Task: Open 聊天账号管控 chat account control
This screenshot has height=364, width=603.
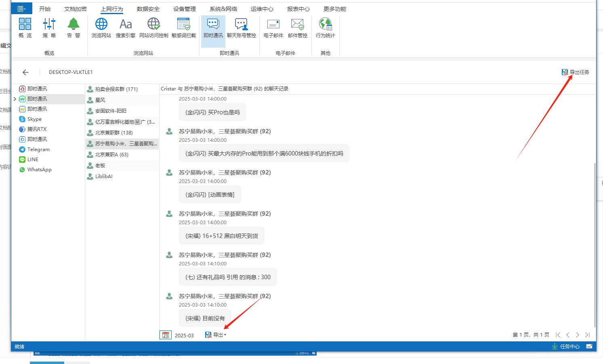Action: pyautogui.click(x=241, y=28)
